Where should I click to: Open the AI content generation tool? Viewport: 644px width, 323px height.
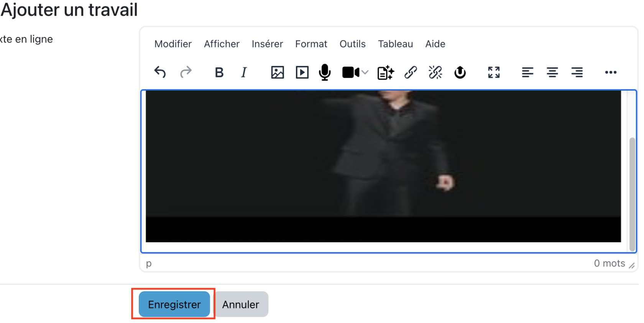[386, 72]
